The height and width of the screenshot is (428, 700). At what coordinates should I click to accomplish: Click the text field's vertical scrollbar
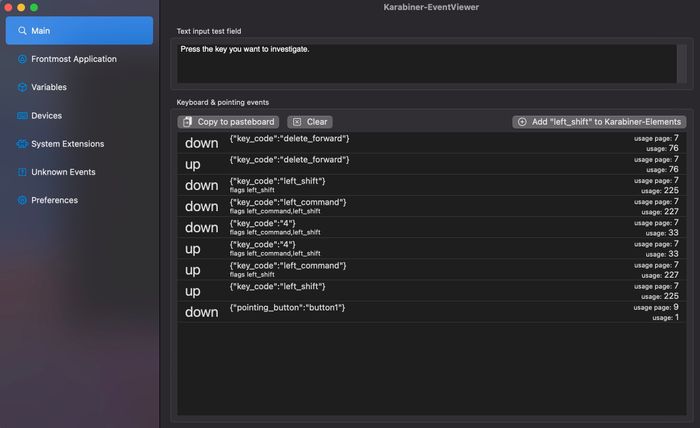point(682,63)
